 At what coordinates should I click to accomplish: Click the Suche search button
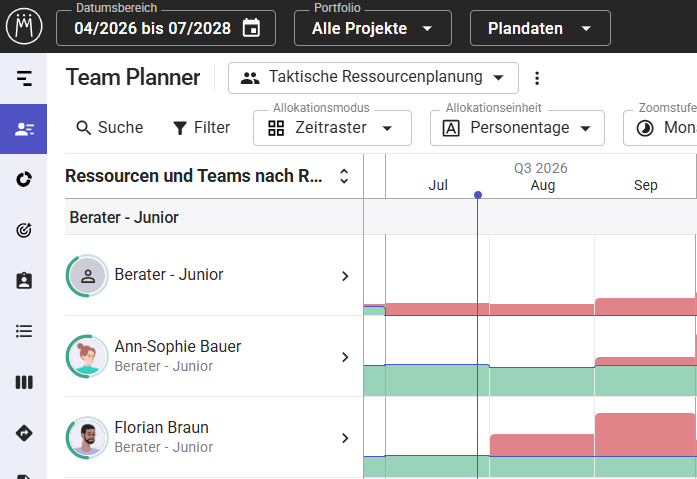click(109, 128)
